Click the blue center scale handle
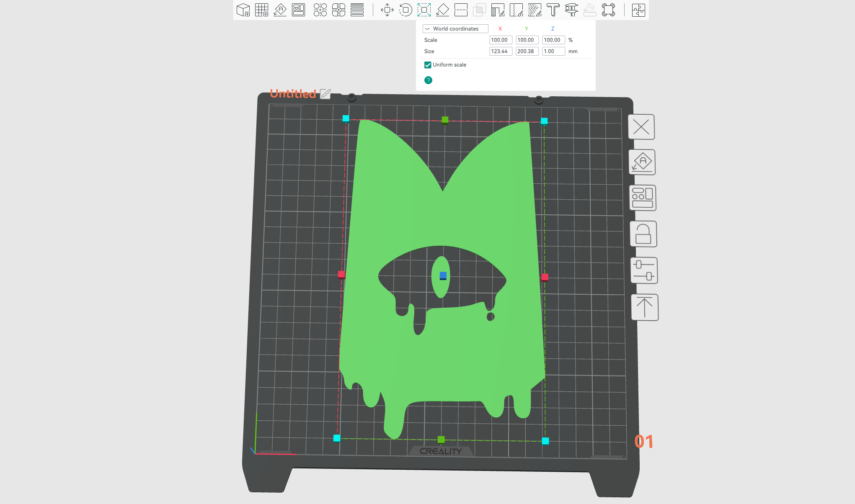 tap(443, 276)
